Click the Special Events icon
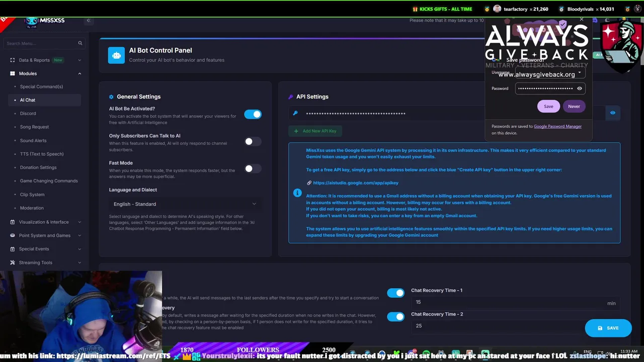 tap(13, 249)
